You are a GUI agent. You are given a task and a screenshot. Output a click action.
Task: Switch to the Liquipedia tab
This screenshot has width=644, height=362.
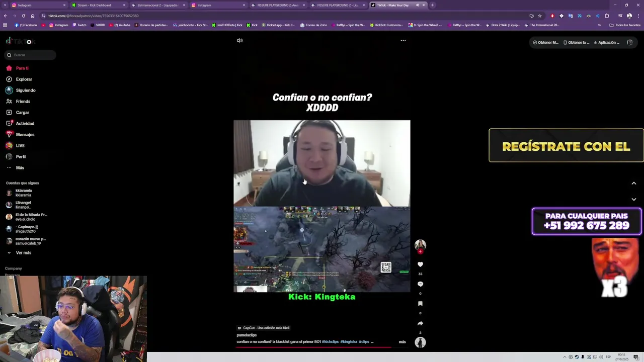tap(158, 5)
